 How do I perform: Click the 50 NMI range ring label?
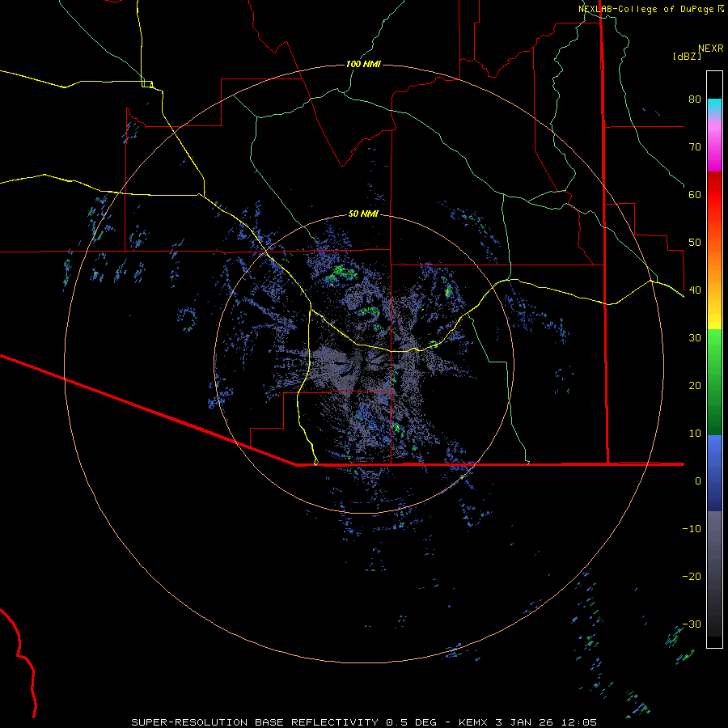pos(363,214)
